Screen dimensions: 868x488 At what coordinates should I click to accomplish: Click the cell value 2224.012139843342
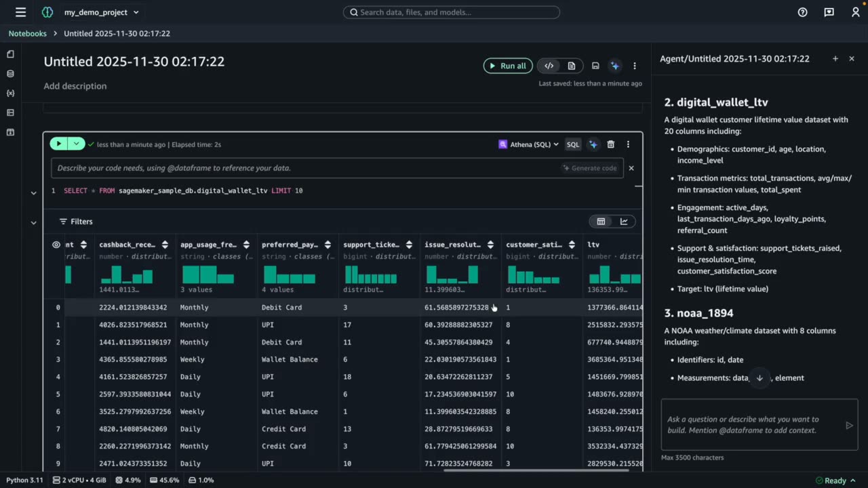point(134,308)
